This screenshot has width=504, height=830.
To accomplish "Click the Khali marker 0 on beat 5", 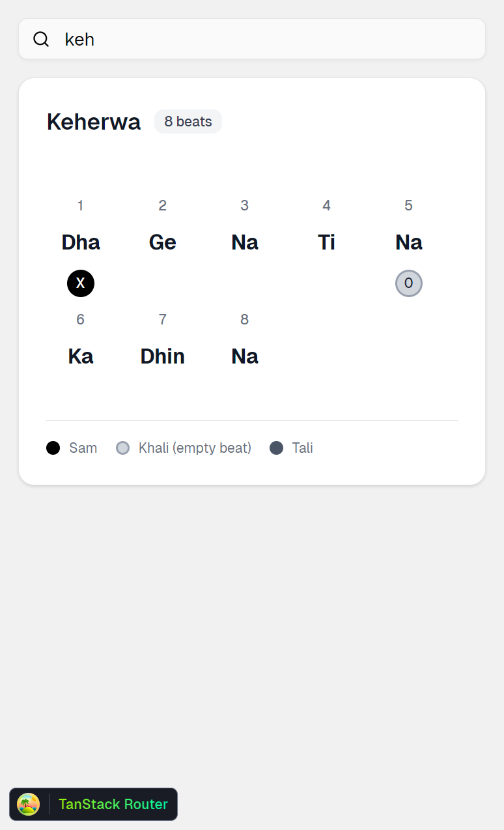I will pyautogui.click(x=409, y=283).
